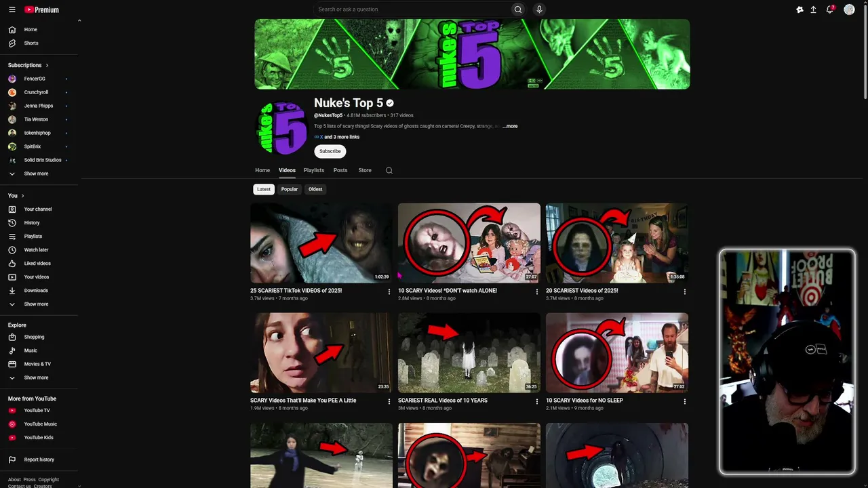Launch YouTube TV from the sidebar icon
868x488 pixels.
tap(12, 411)
